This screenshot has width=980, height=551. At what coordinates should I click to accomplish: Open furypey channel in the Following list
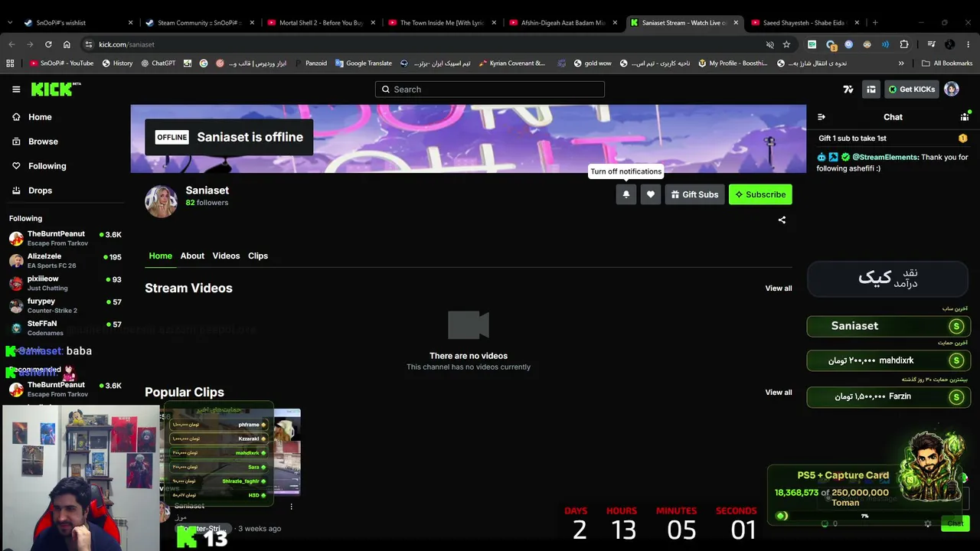[x=65, y=306]
